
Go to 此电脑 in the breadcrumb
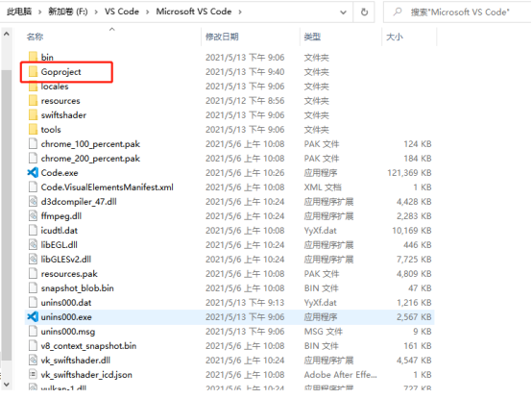point(19,12)
